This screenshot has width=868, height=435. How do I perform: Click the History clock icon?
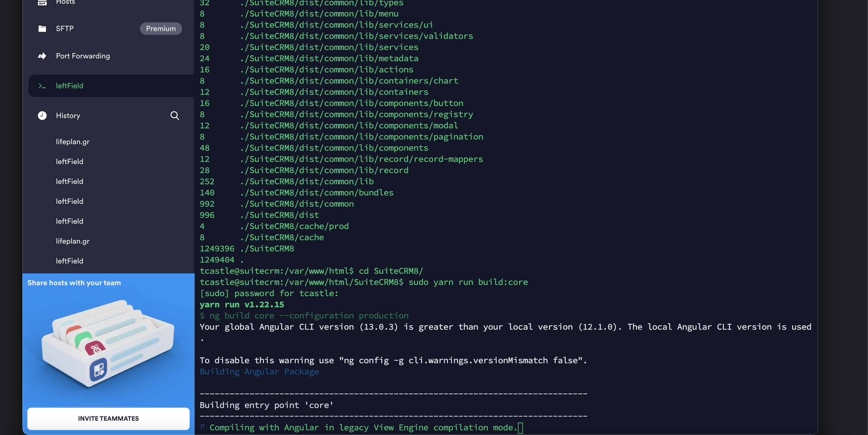tap(42, 116)
